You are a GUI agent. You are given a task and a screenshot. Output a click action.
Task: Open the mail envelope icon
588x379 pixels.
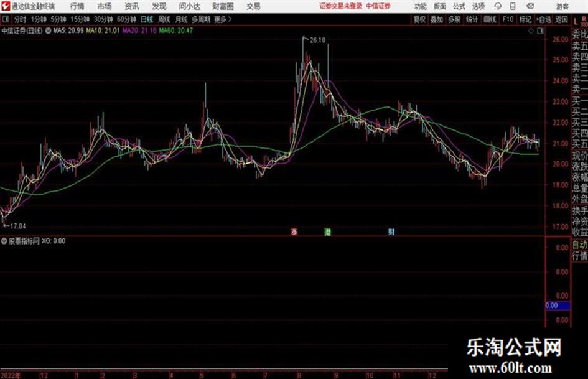pos(530,6)
